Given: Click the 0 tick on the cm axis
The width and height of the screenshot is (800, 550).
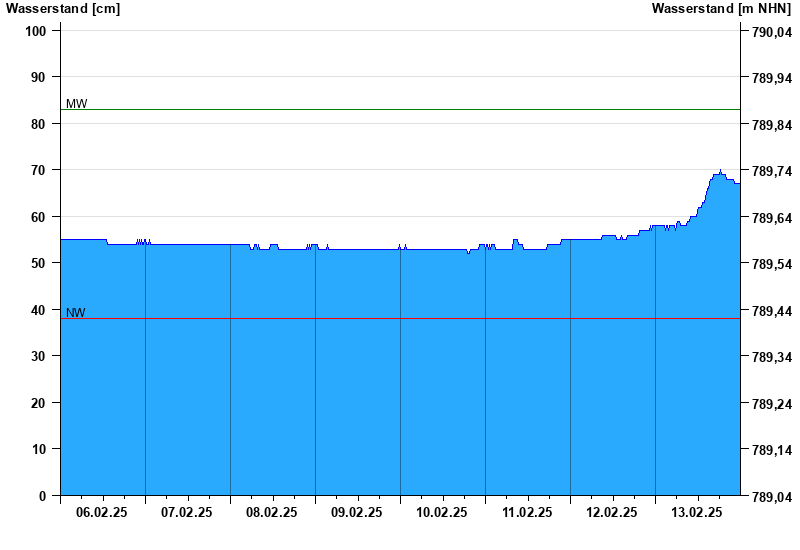Looking at the screenshot, I should 43,496.
